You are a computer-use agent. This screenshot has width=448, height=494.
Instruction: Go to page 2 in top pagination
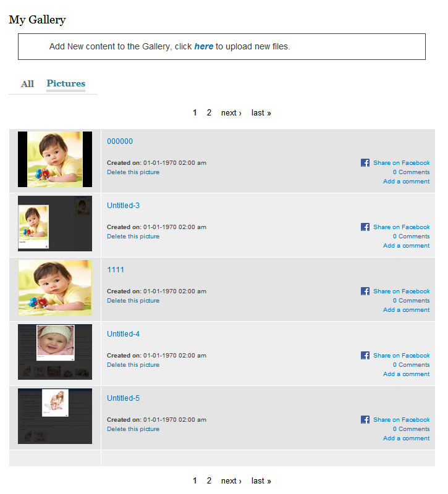click(x=209, y=113)
